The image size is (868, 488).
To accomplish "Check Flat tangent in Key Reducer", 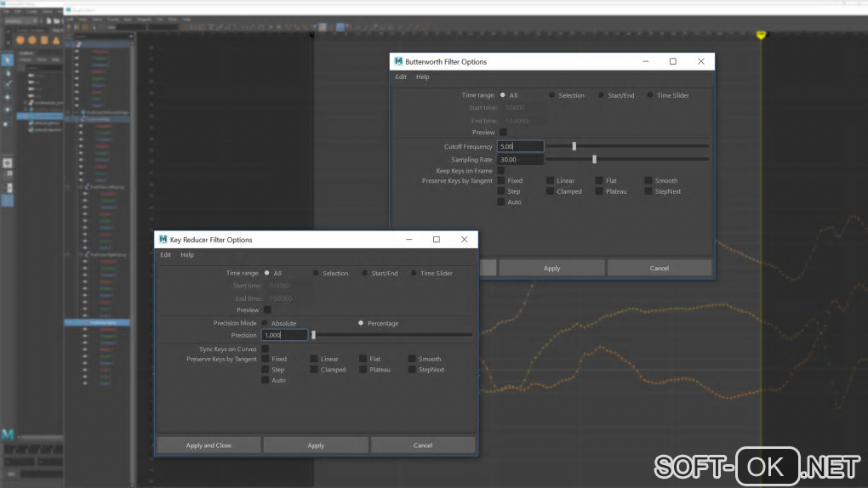I will coord(363,359).
